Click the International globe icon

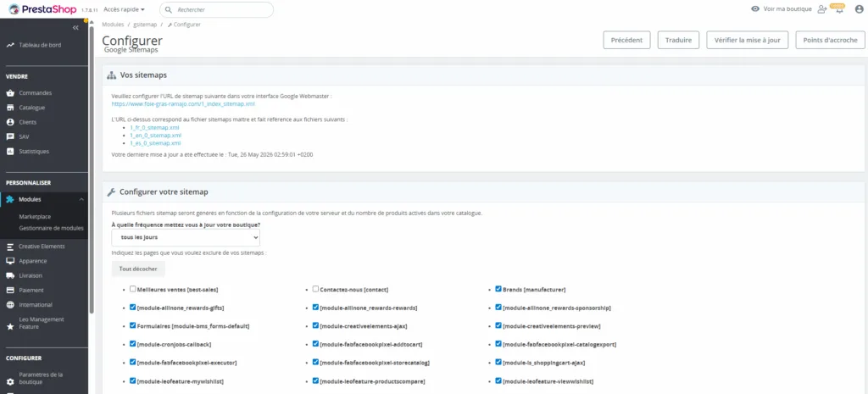[10, 305]
